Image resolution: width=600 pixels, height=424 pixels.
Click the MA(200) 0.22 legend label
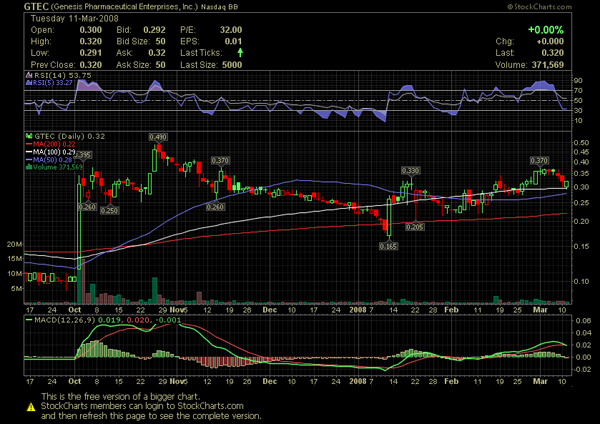point(54,144)
